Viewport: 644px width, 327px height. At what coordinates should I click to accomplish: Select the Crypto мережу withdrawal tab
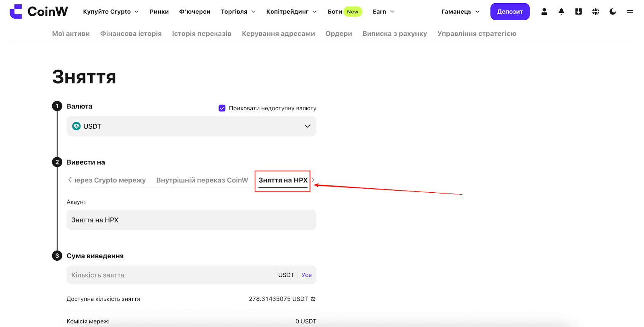pyautogui.click(x=110, y=180)
